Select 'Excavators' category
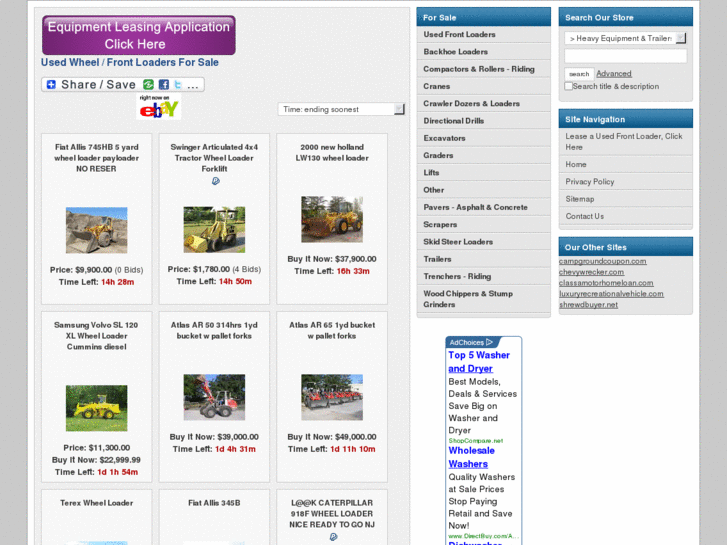The height and width of the screenshot is (545, 727). coord(484,138)
